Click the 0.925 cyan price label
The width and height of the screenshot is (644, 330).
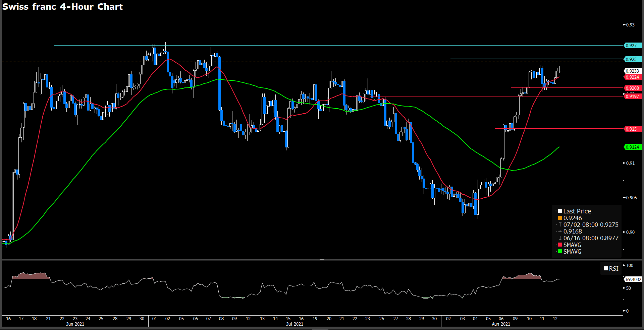click(633, 59)
